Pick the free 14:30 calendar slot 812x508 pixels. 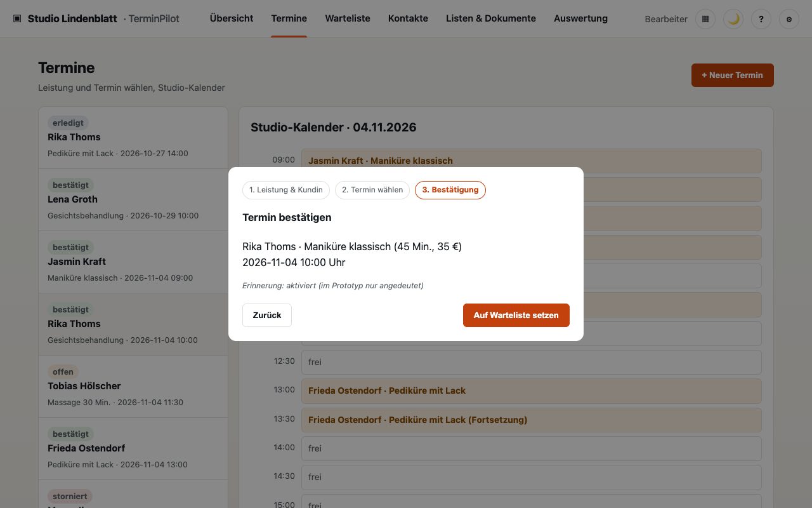tap(532, 477)
